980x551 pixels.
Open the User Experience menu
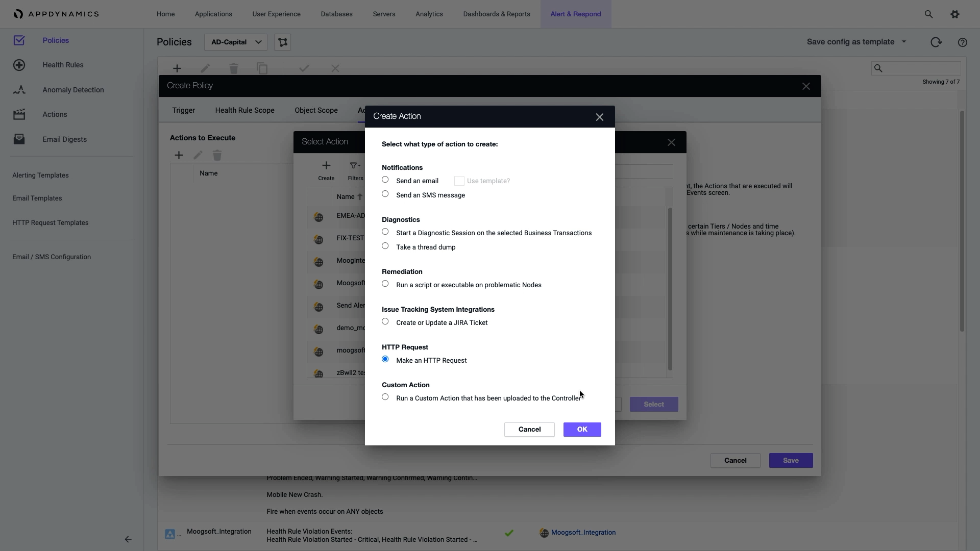tap(276, 14)
